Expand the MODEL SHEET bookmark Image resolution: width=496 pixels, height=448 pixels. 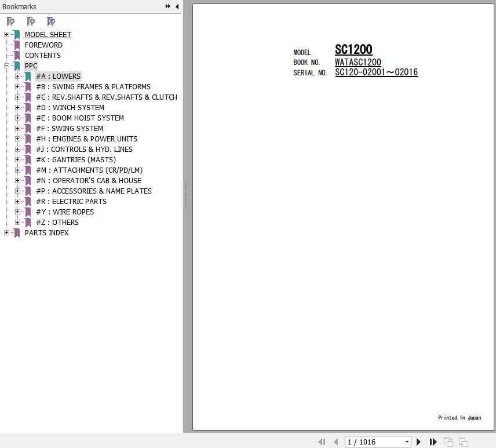[x=6, y=35]
